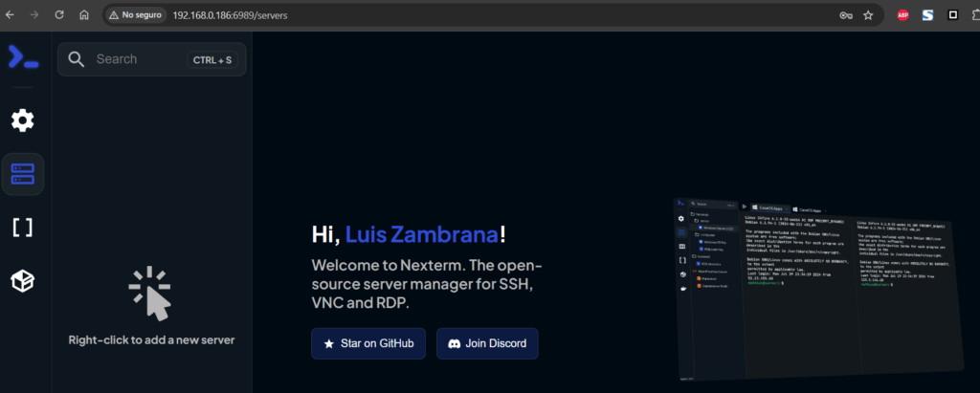Image resolution: width=980 pixels, height=393 pixels.
Task: Open the Apps cube icon
Action: (22, 281)
